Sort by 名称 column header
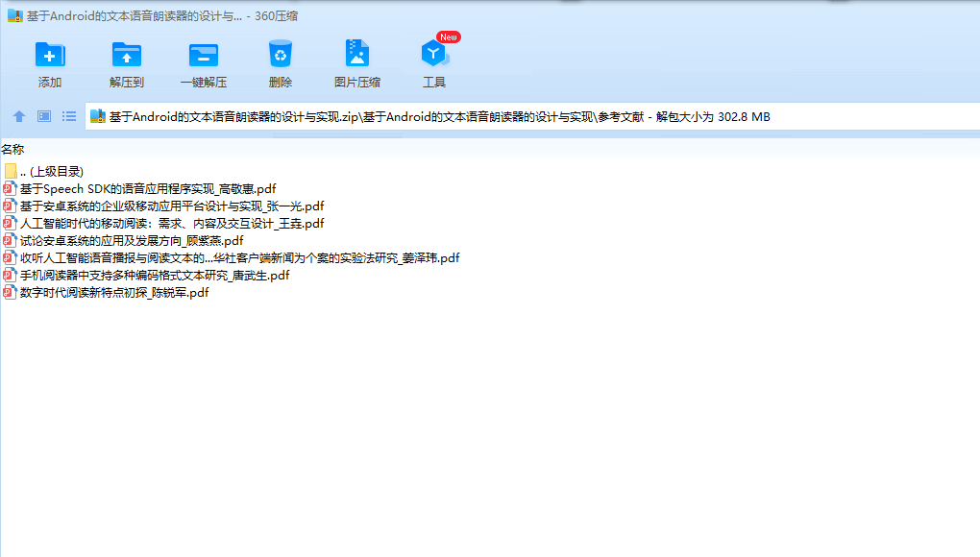Image resolution: width=980 pixels, height=557 pixels. point(12,149)
